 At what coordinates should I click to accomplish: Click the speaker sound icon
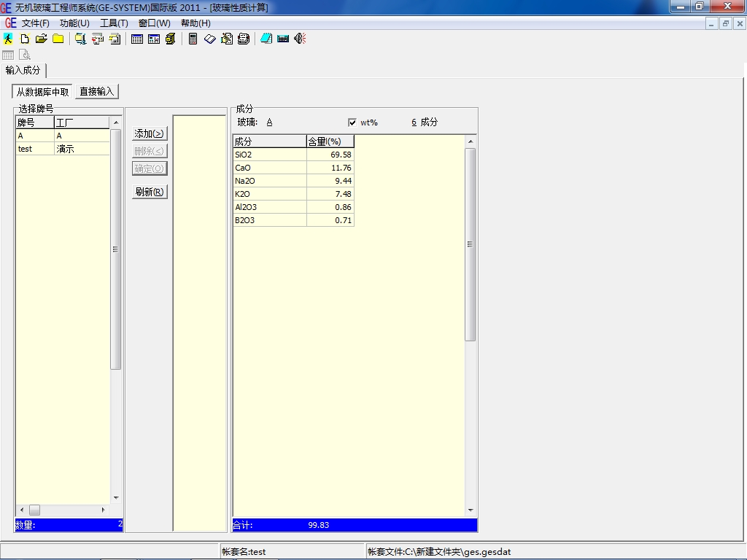(x=300, y=39)
